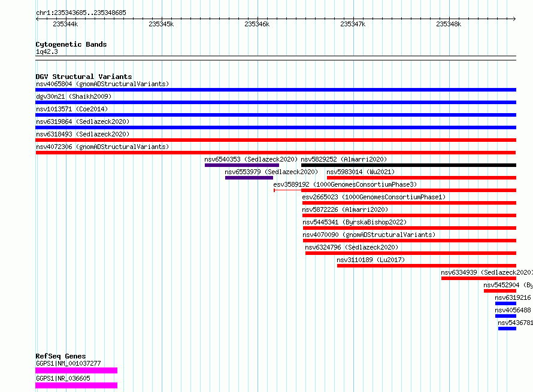Select the red nsv6324796 variant bar

coord(411,253)
